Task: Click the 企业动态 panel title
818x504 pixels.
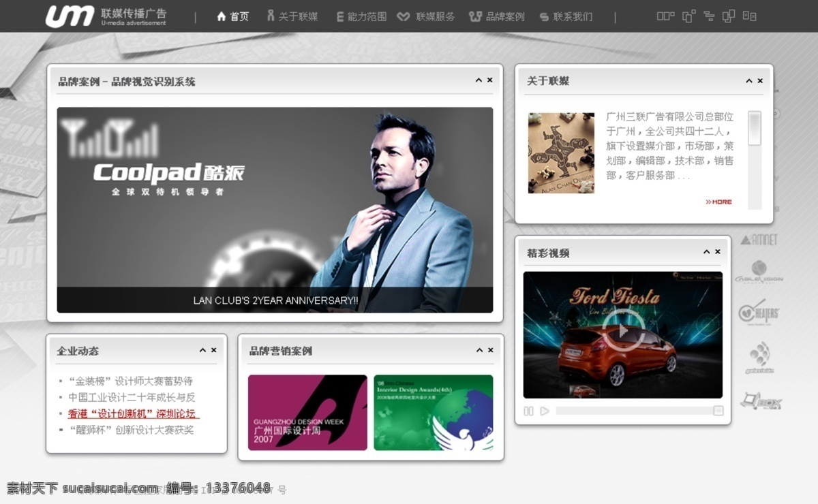Action: point(78,351)
